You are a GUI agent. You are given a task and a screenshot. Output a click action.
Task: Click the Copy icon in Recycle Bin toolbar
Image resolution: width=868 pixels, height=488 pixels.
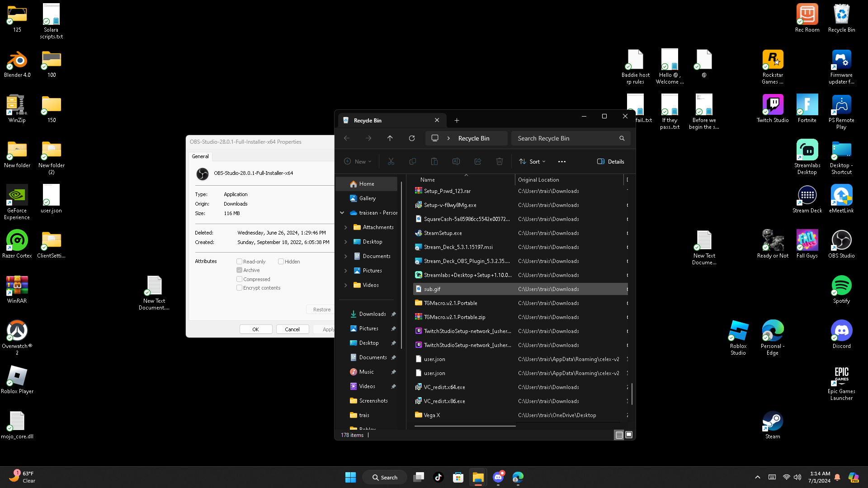(413, 161)
